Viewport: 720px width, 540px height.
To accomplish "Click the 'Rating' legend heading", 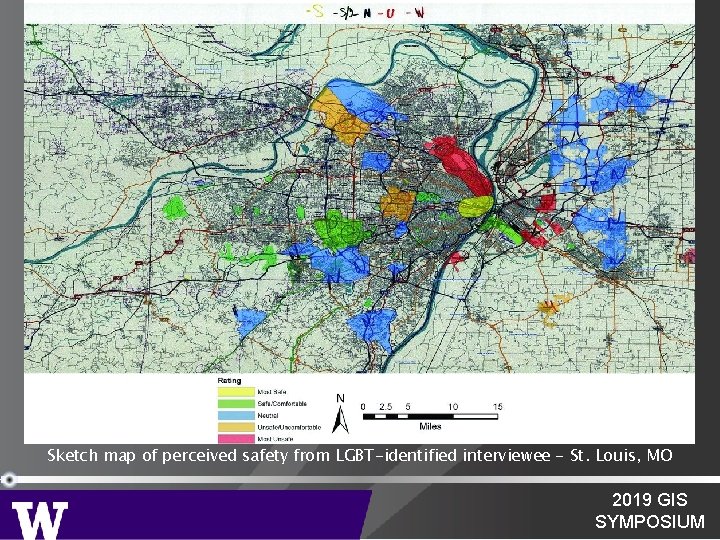I will click(229, 381).
